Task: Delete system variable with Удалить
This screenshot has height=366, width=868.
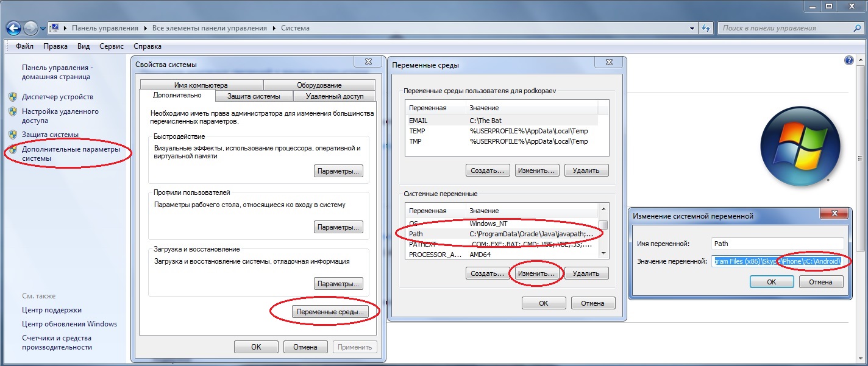Action: point(586,274)
